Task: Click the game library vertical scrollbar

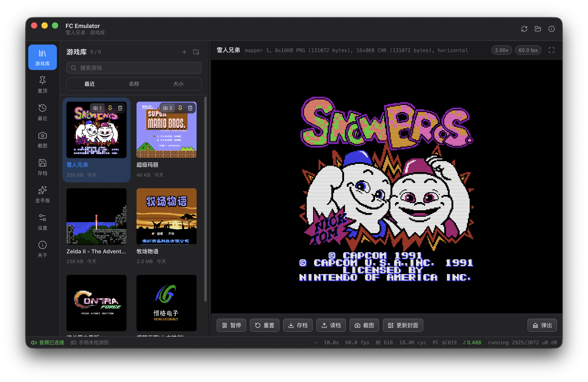Action: tap(205, 199)
